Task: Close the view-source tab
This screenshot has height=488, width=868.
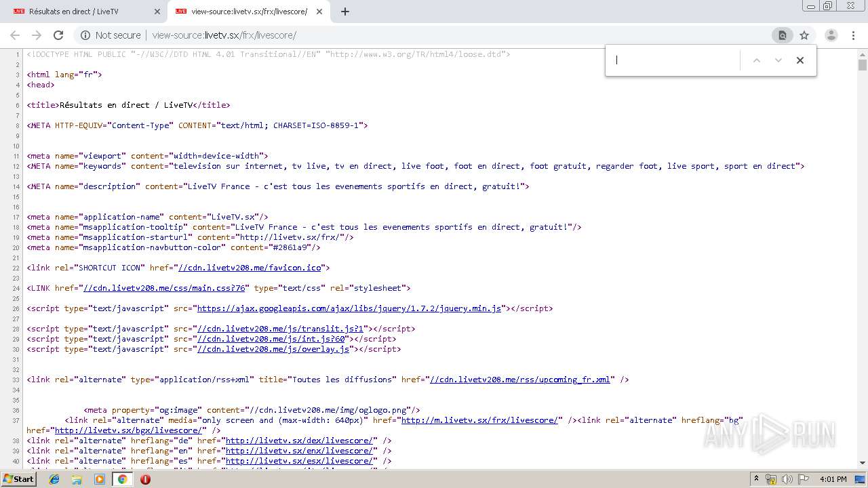Action: pos(319,12)
